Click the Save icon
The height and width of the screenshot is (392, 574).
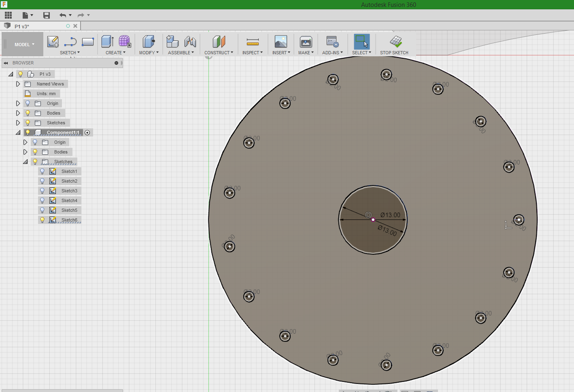(47, 15)
